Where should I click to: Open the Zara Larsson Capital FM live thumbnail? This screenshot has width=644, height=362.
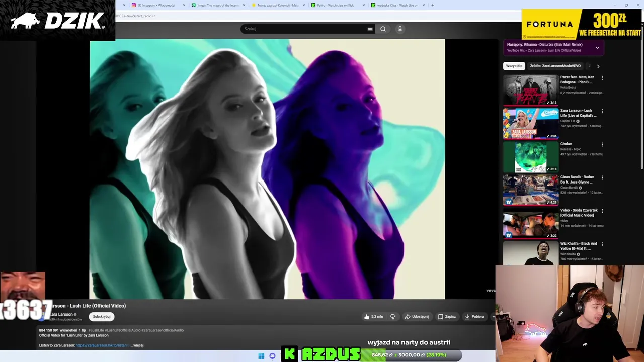(531, 123)
